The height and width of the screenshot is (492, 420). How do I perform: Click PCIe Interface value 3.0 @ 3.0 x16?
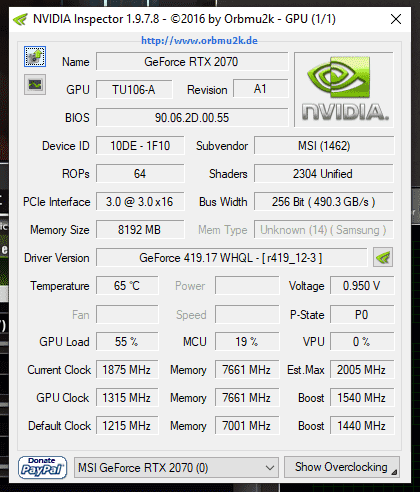[x=140, y=202]
